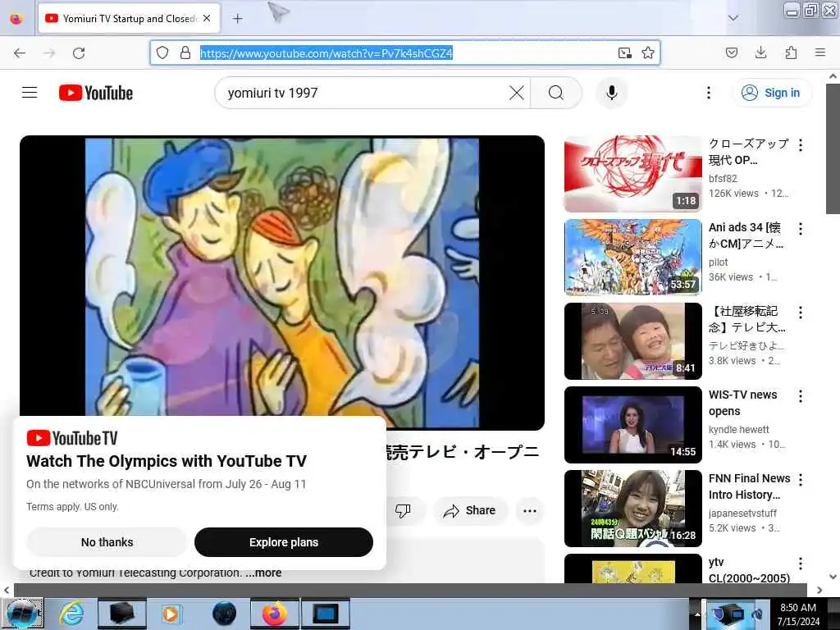Click Explore plans in the YouTube TV promo
This screenshot has width=840, height=630.
pos(284,542)
